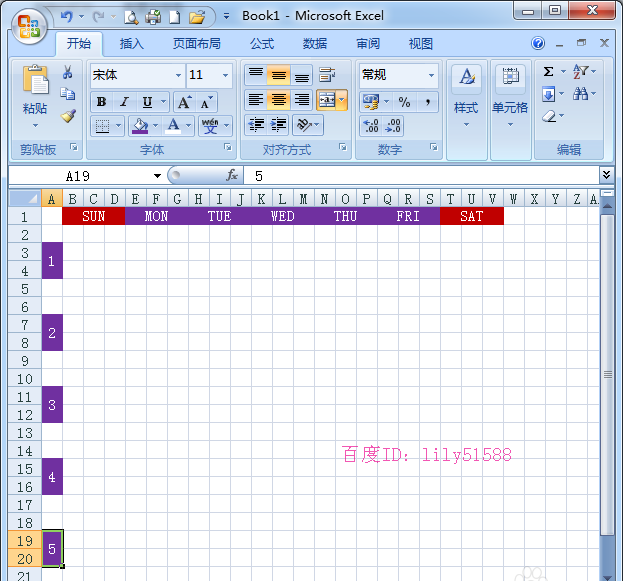
Task: Click the Undo icon in quick access toolbar
Action: coord(67,17)
